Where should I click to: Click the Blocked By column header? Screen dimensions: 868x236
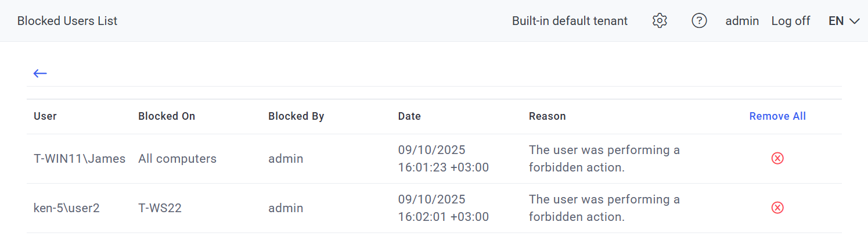click(x=296, y=116)
